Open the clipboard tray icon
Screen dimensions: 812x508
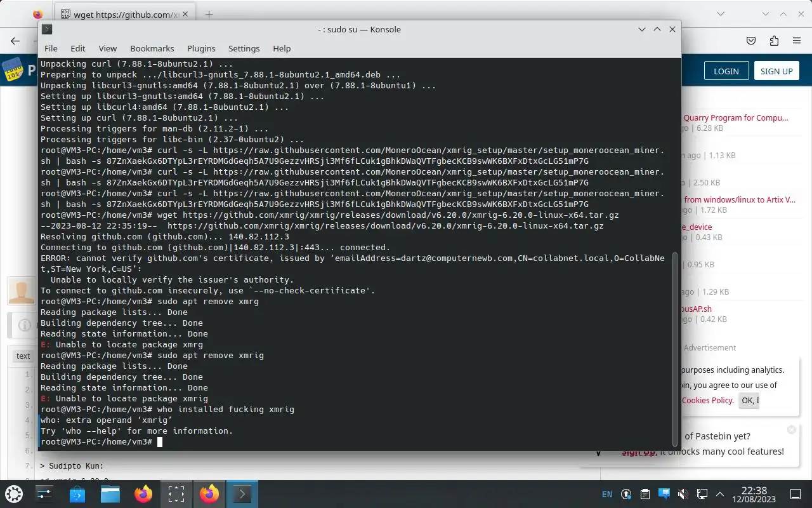click(645, 494)
